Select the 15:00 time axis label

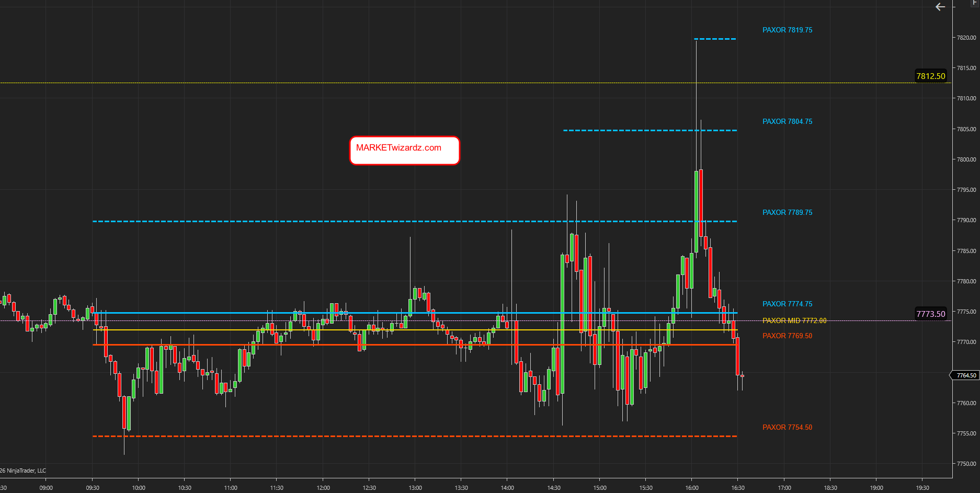click(600, 488)
